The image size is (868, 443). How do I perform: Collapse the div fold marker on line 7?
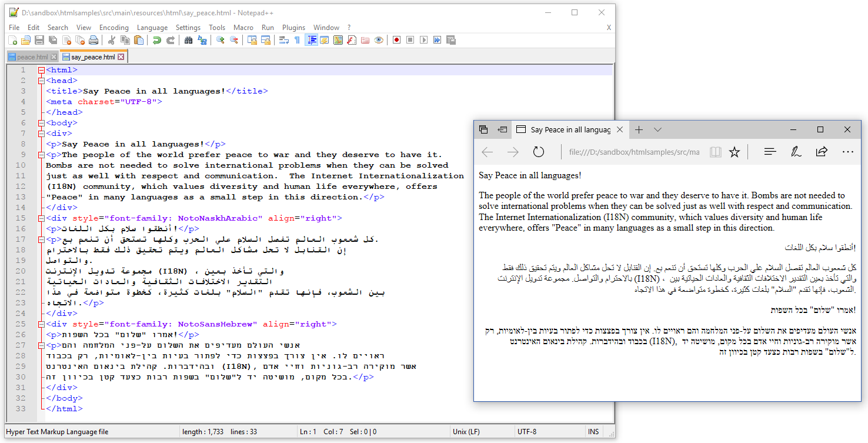pyautogui.click(x=41, y=134)
